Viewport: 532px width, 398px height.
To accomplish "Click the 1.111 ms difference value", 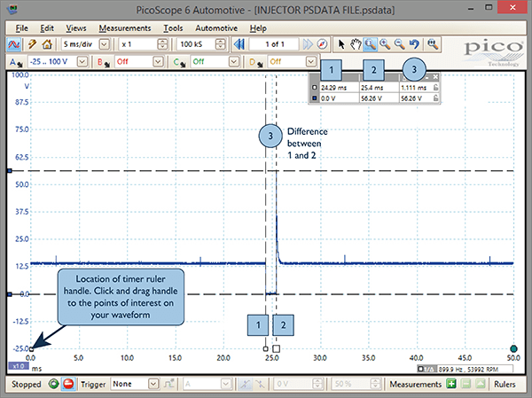I will point(415,88).
